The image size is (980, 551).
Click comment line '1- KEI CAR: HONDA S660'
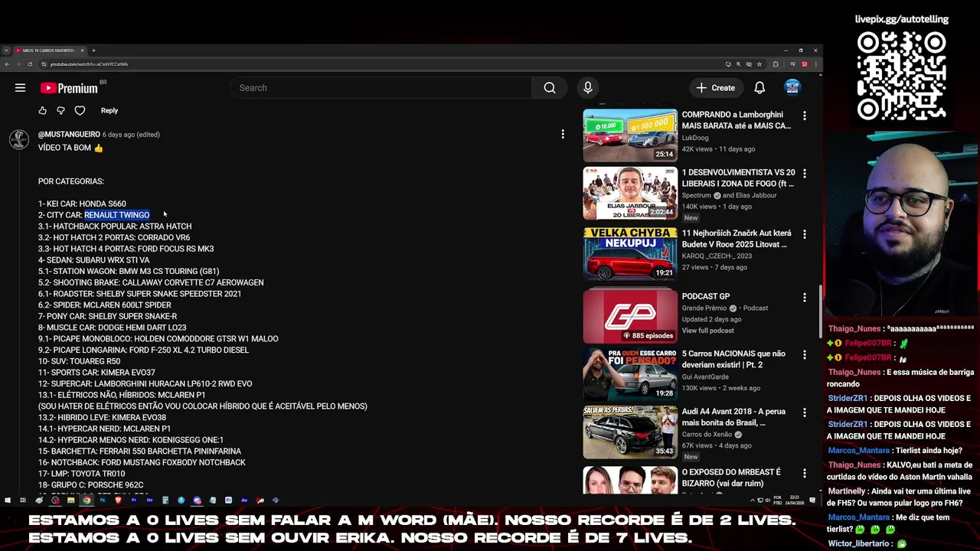point(82,204)
